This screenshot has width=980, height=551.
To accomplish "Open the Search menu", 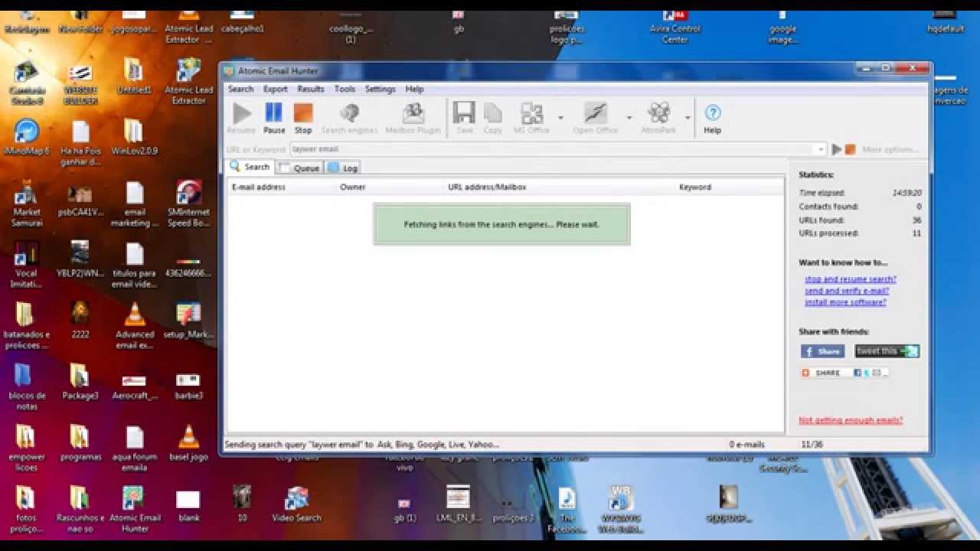I will pos(240,89).
